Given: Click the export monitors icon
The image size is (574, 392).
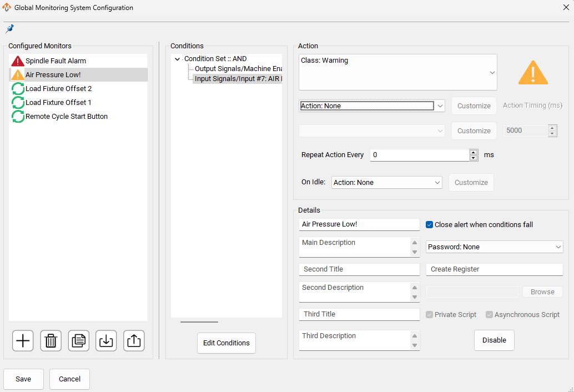Looking at the screenshot, I should tap(134, 340).
